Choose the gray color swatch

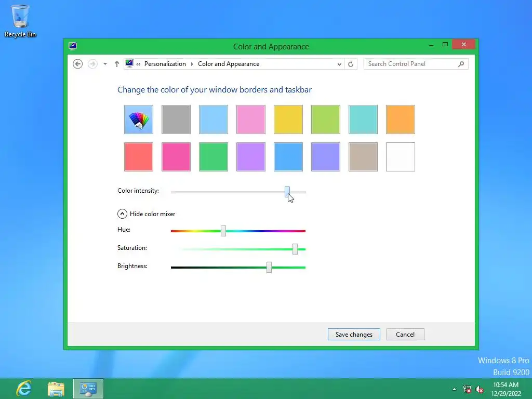[x=176, y=119]
